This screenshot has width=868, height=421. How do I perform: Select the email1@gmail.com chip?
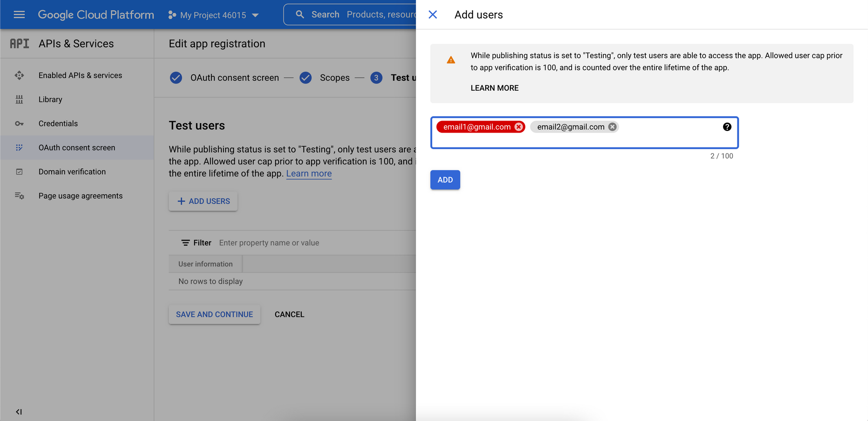(477, 127)
